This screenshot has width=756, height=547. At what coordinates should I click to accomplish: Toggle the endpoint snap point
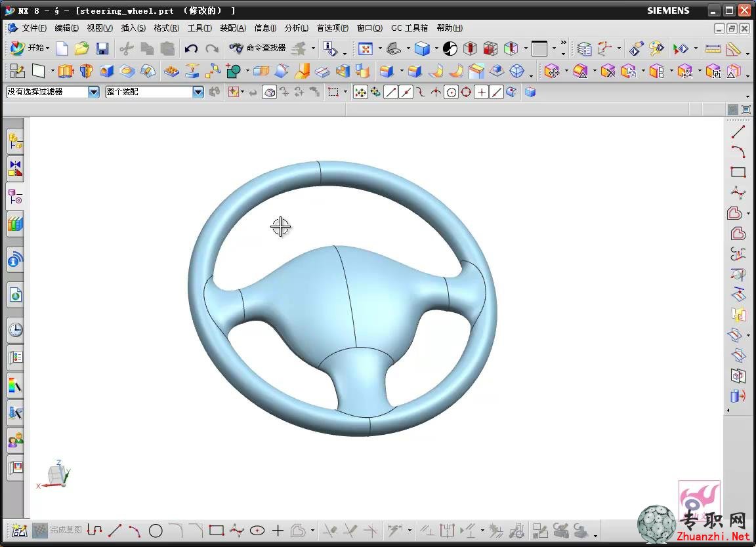pos(390,92)
